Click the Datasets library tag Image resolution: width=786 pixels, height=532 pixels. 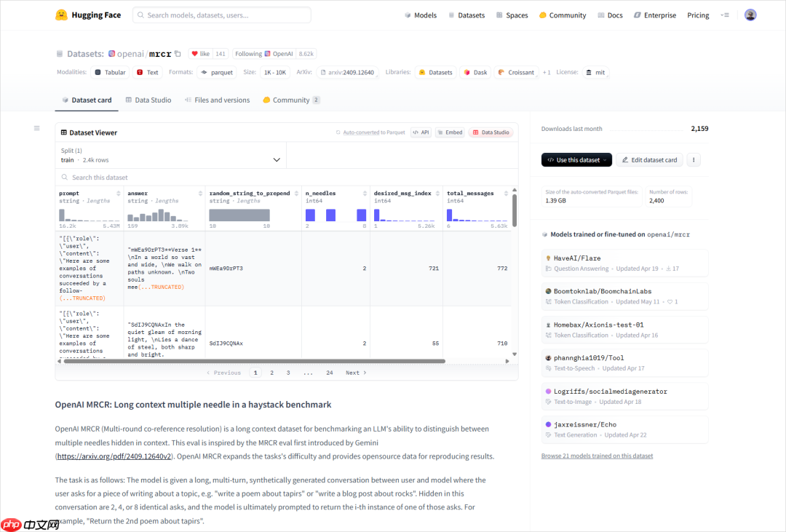point(436,72)
